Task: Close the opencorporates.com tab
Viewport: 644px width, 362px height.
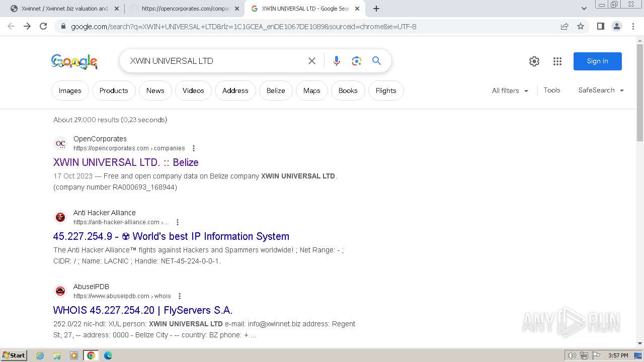Action: coord(237,9)
